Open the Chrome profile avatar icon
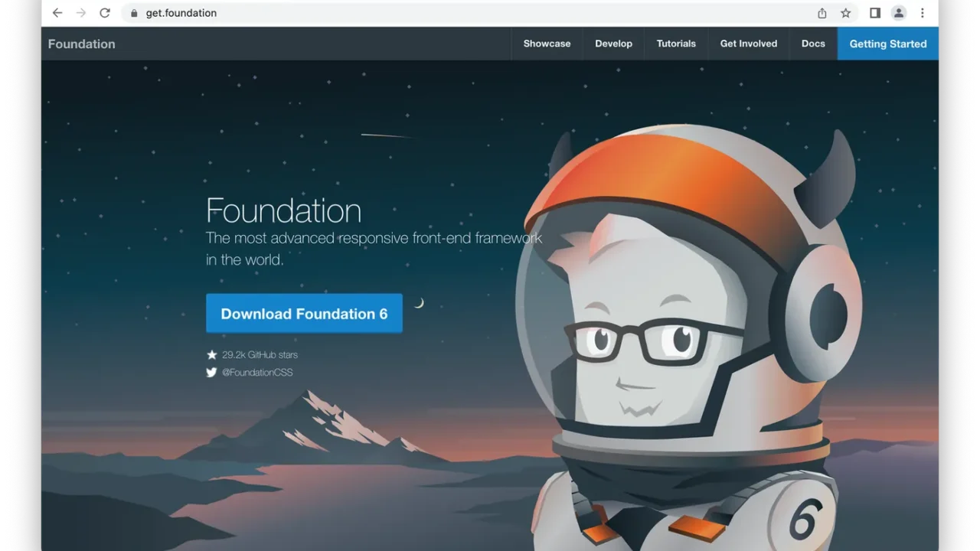This screenshot has width=980, height=551. tap(899, 13)
